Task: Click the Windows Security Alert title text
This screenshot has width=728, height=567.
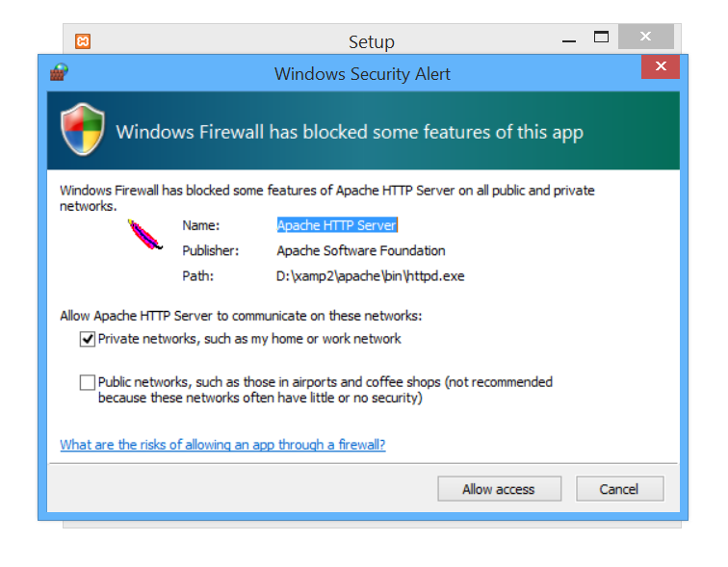Action: (x=362, y=74)
